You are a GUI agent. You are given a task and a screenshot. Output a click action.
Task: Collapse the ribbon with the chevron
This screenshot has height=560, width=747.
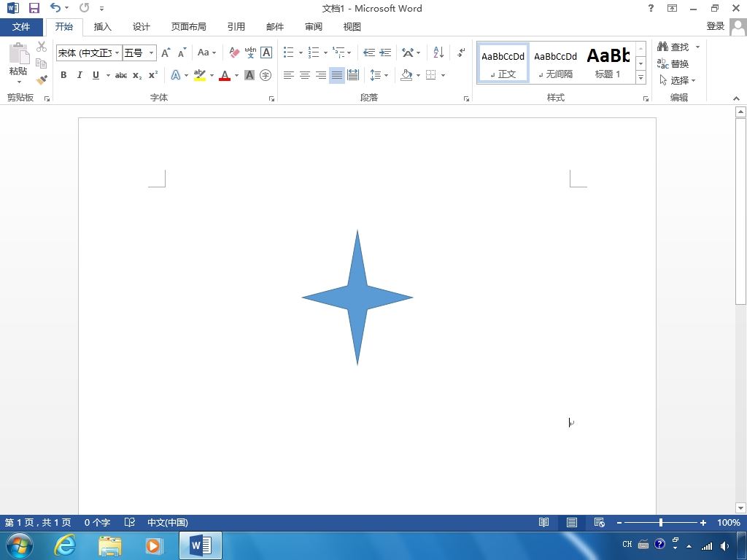tap(736, 98)
